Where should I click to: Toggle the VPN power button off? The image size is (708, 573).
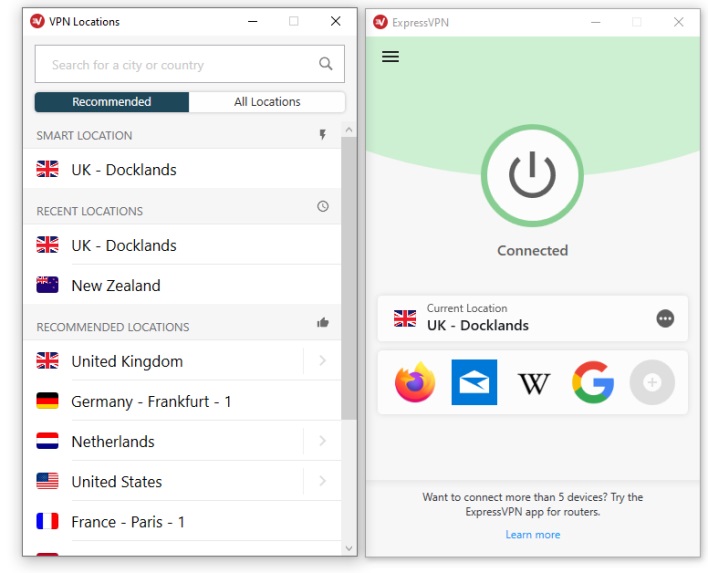point(532,176)
